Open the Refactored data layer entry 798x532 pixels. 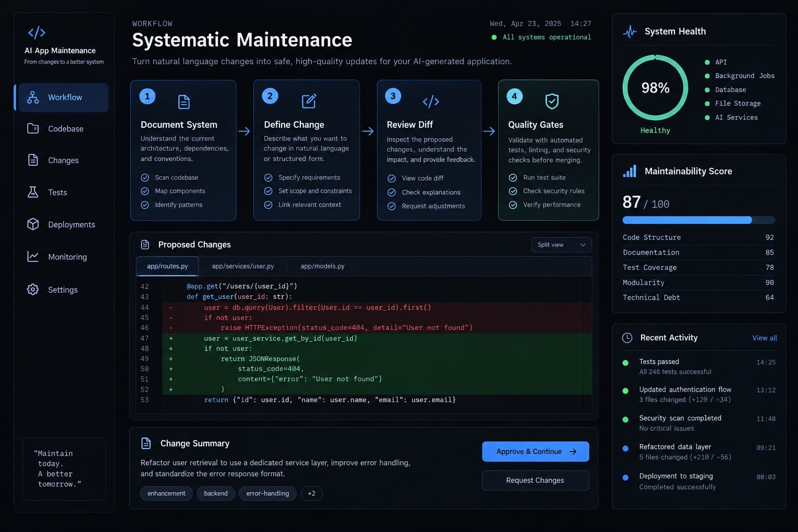[x=699, y=451]
